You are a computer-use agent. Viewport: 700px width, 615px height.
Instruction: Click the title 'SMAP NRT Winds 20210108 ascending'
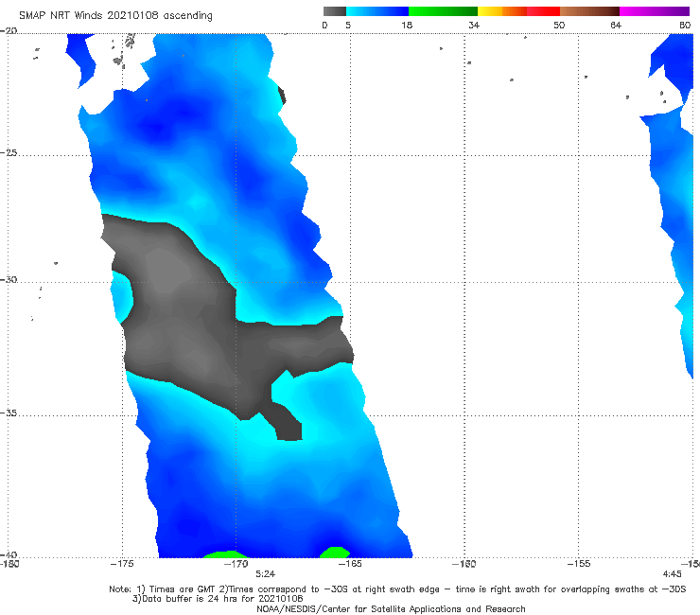[115, 15]
